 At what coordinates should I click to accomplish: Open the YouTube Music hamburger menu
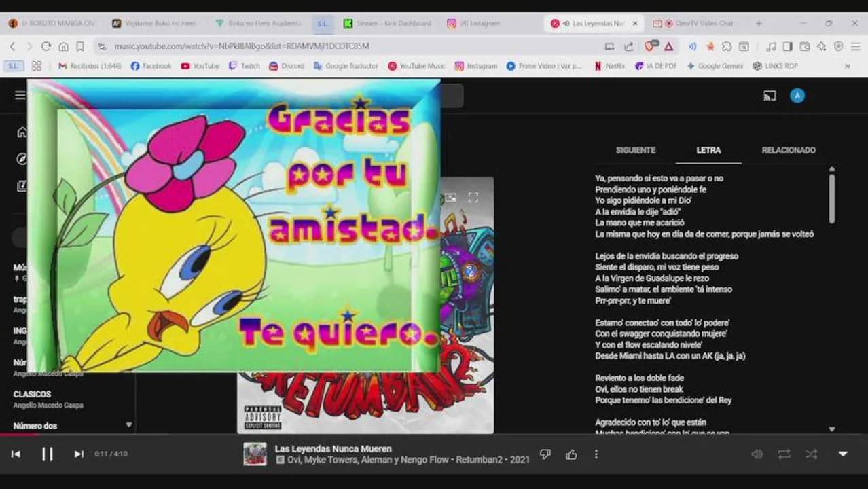(x=20, y=95)
